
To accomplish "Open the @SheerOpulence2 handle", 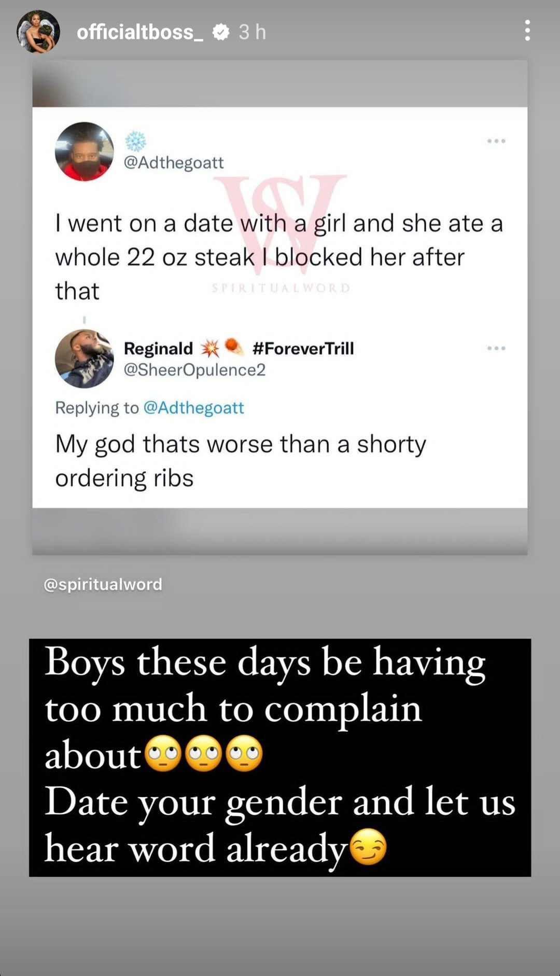I will coord(194,370).
